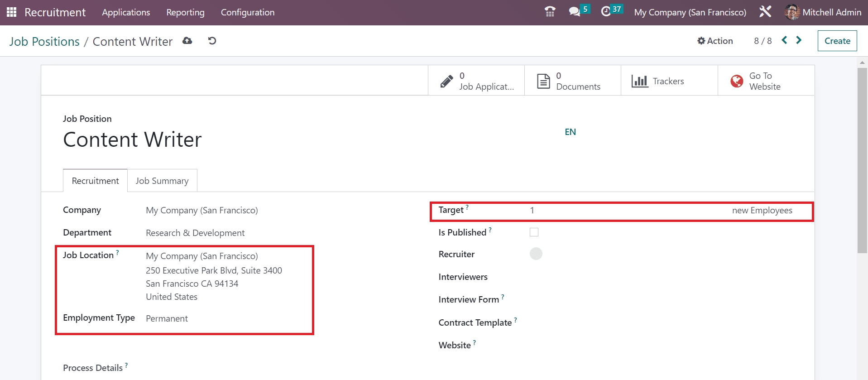Go to the previous record arrow

(x=784, y=40)
